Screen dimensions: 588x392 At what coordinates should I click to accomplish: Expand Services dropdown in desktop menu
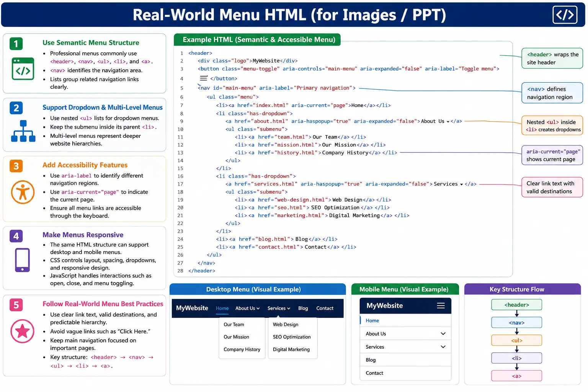click(x=279, y=308)
